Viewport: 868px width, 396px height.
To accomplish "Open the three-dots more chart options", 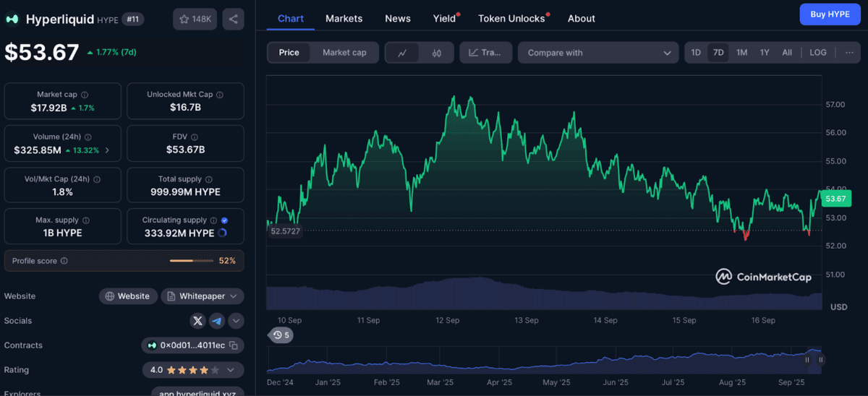I will (x=849, y=53).
